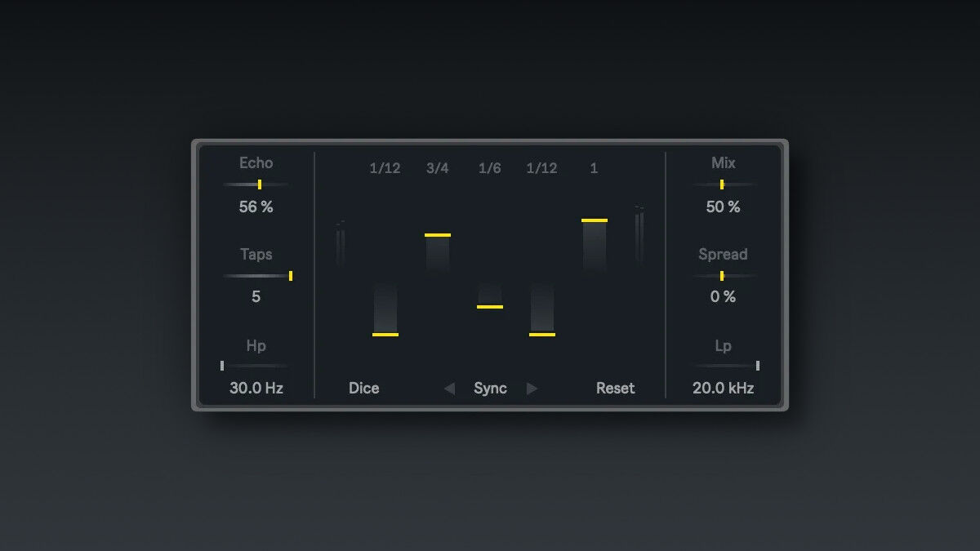Viewport: 980px width, 551px height.
Task: Click the yellow level handle of the 3/4 tap
Action: (438, 235)
